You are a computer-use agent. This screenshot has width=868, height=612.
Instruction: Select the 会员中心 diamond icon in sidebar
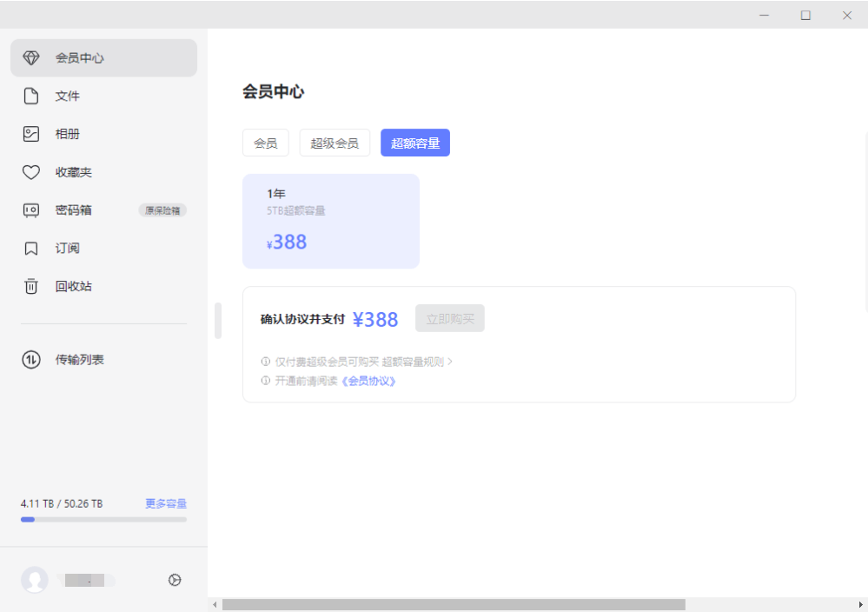(x=32, y=57)
